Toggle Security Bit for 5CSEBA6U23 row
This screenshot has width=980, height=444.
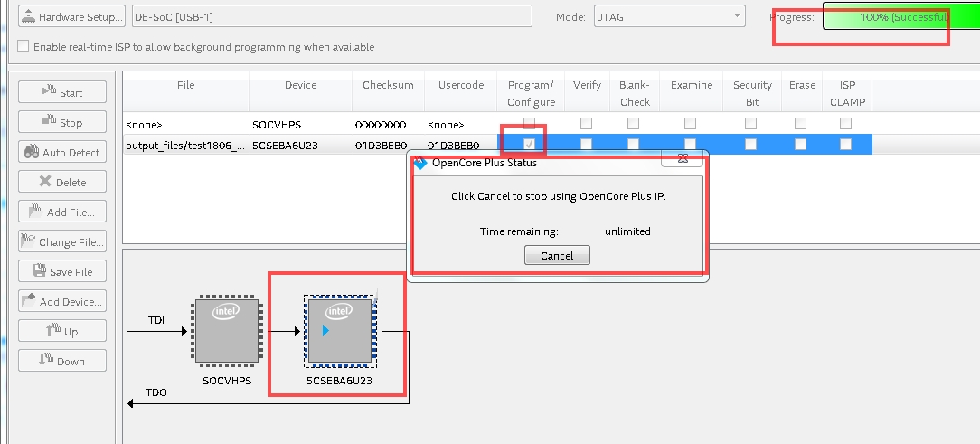(750, 144)
